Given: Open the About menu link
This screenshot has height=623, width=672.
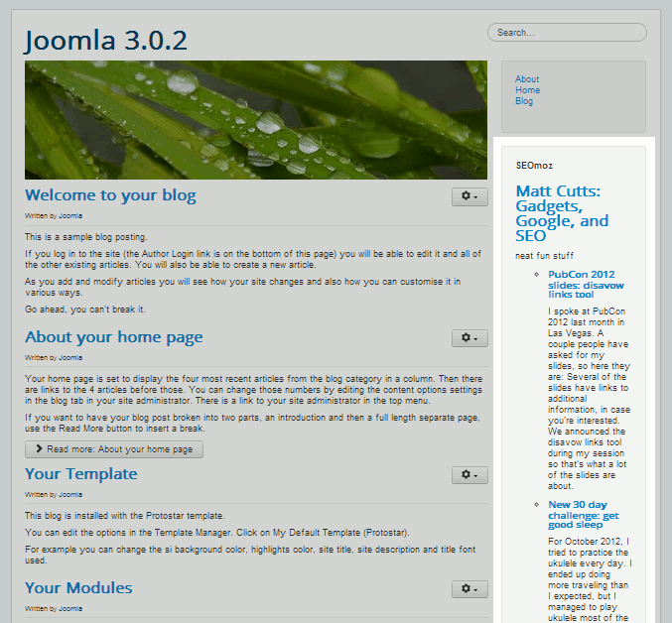Looking at the screenshot, I should (x=527, y=79).
